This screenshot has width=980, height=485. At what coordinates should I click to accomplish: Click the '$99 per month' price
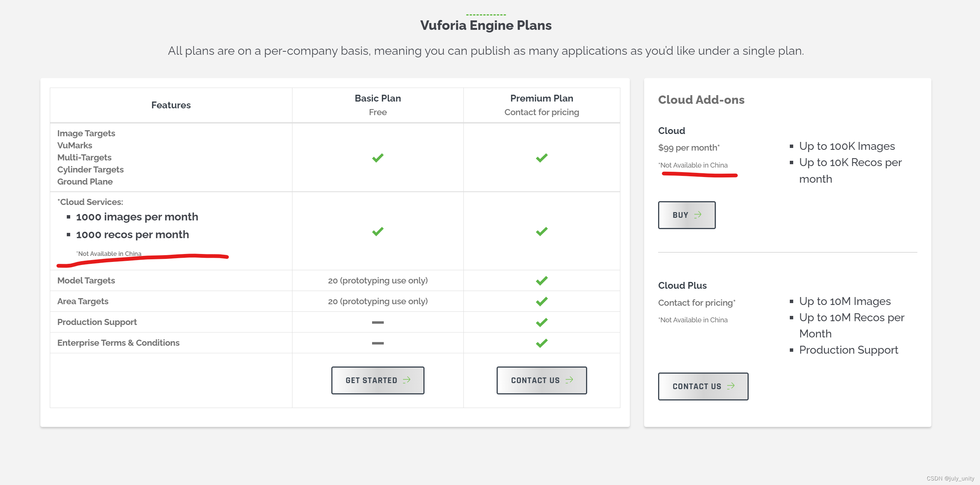689,148
